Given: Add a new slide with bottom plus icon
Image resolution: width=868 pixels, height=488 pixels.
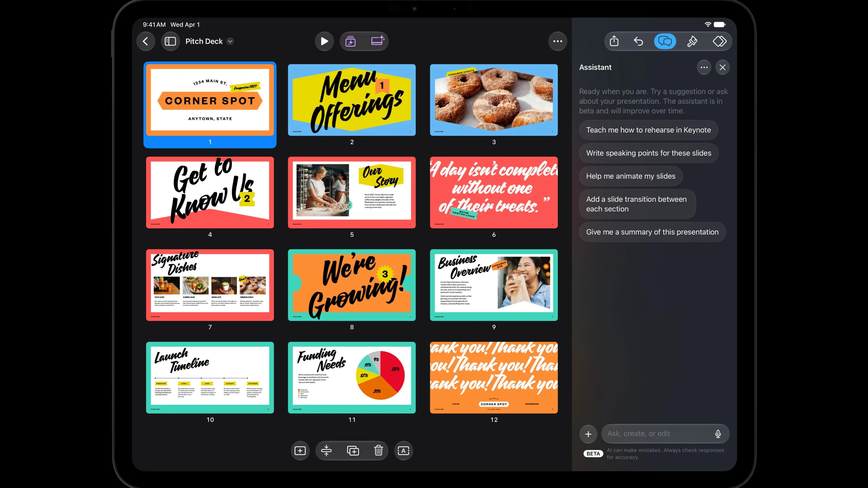Looking at the screenshot, I should point(300,451).
